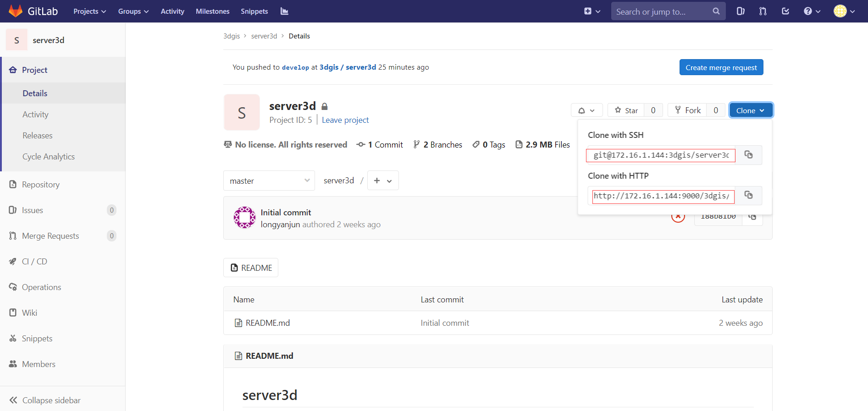Open the develop branch link

pyautogui.click(x=295, y=67)
